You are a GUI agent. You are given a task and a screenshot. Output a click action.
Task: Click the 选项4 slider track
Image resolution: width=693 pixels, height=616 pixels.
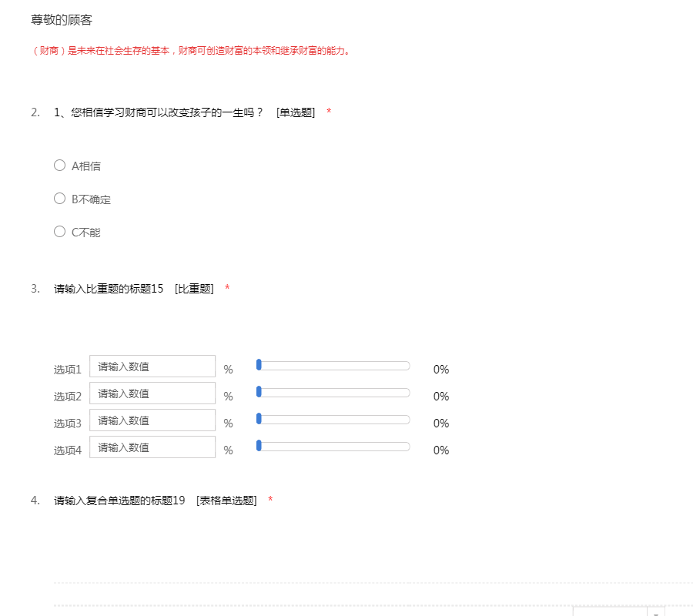click(334, 447)
